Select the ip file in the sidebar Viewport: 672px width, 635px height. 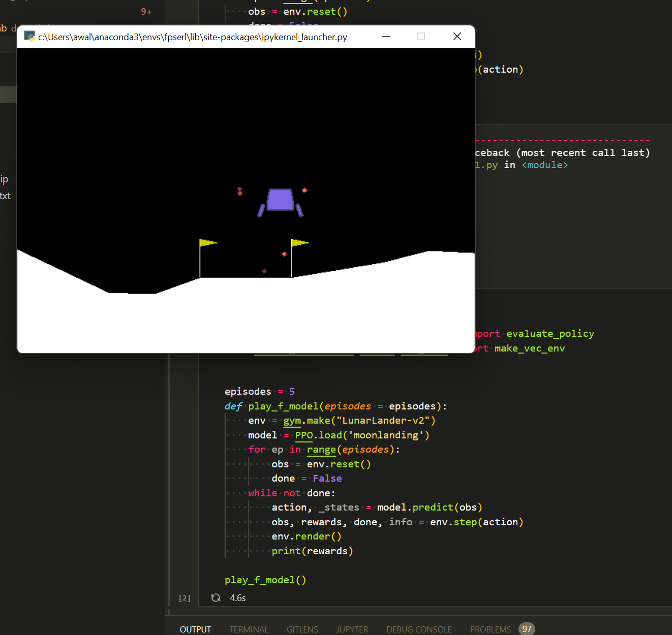5,179
